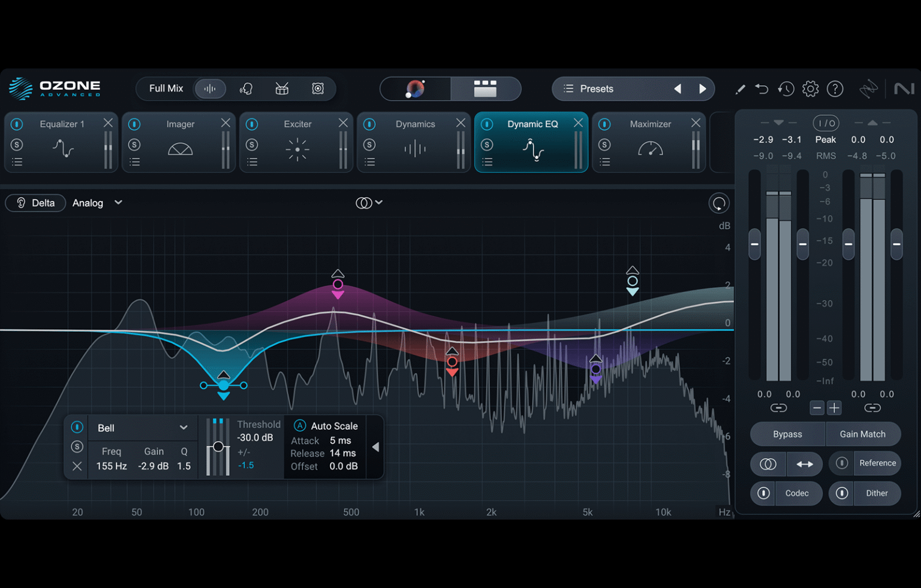Open the help question mark icon

[835, 89]
